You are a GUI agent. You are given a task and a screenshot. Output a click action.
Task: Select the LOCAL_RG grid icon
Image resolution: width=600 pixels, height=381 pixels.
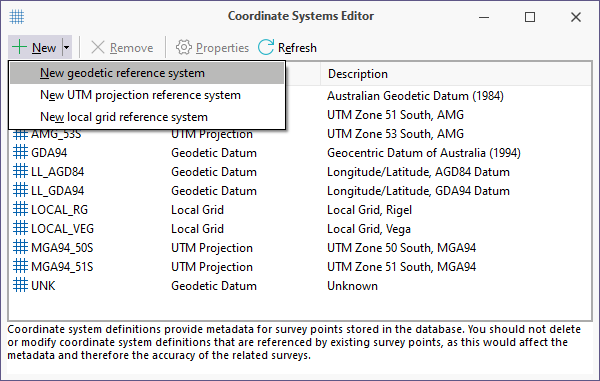coord(20,209)
